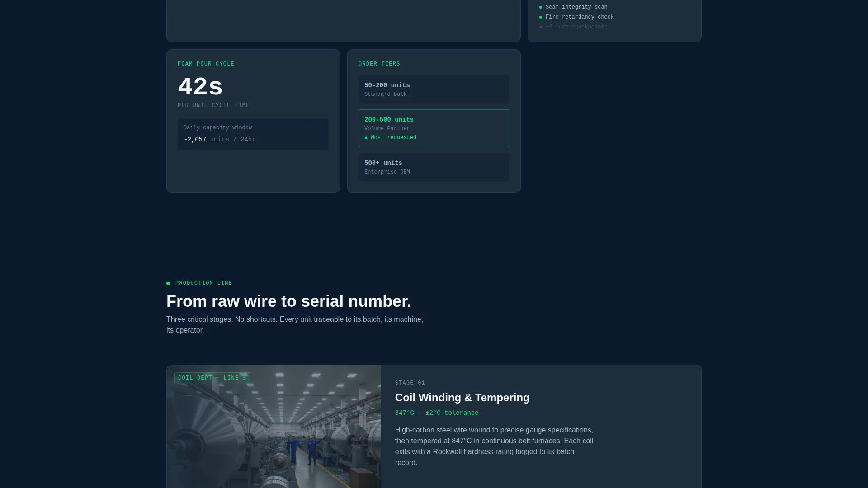
Task: Click the Daily capacity window label
Action: (218, 128)
